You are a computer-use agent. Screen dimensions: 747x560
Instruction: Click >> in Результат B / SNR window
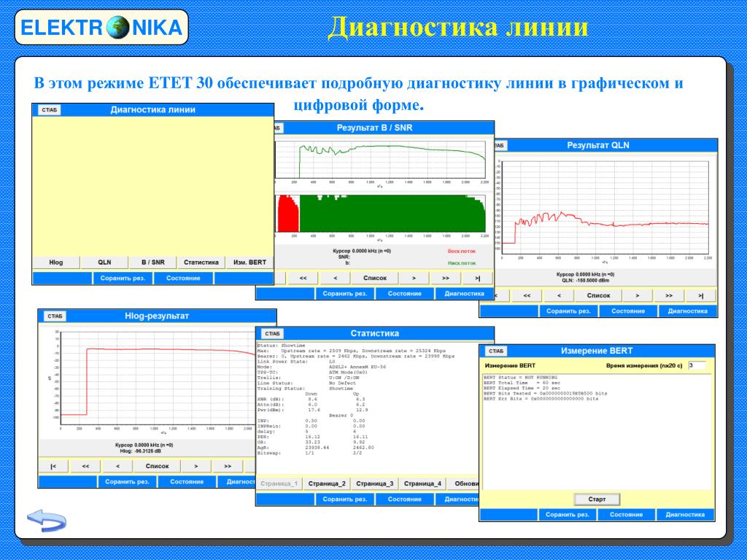[x=446, y=278]
